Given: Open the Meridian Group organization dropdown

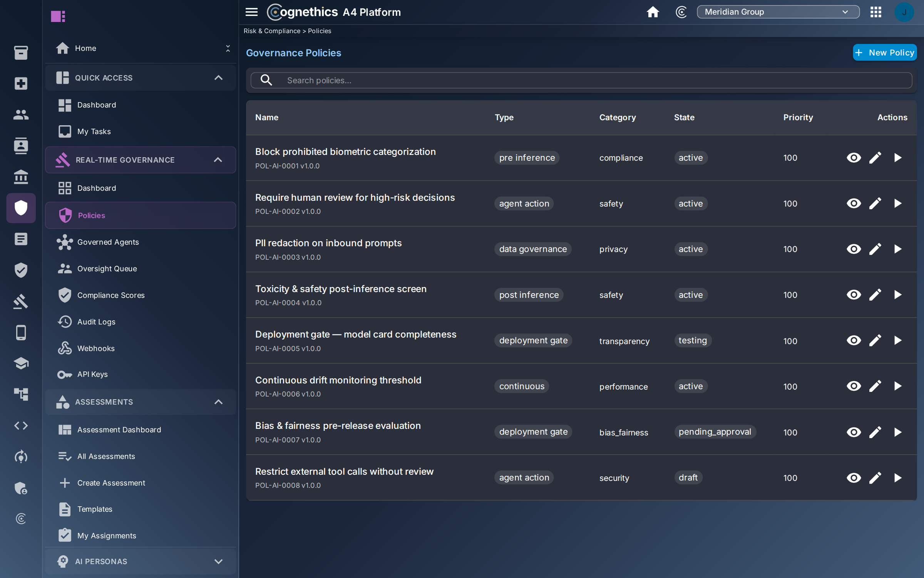Looking at the screenshot, I should pyautogui.click(x=778, y=12).
